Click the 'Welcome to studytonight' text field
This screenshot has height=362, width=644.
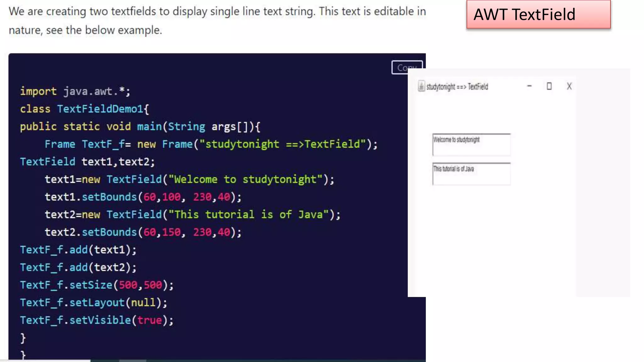(x=471, y=145)
